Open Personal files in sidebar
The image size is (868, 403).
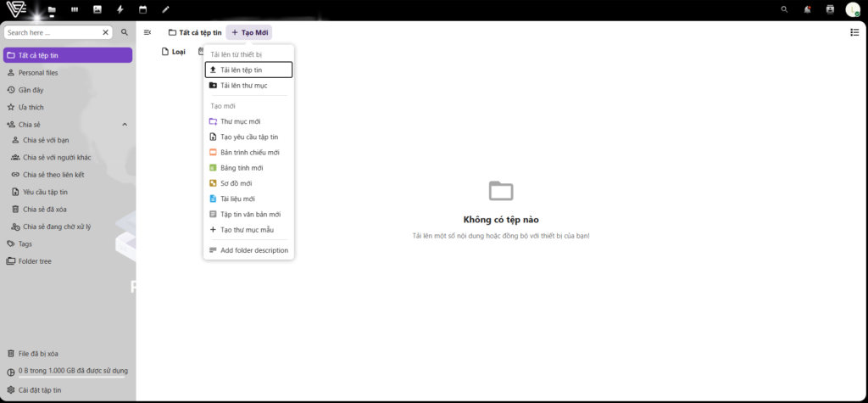tap(68, 73)
